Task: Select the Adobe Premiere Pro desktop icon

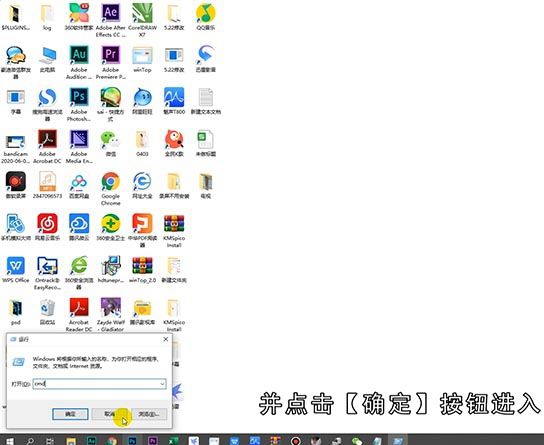Action: (110, 62)
